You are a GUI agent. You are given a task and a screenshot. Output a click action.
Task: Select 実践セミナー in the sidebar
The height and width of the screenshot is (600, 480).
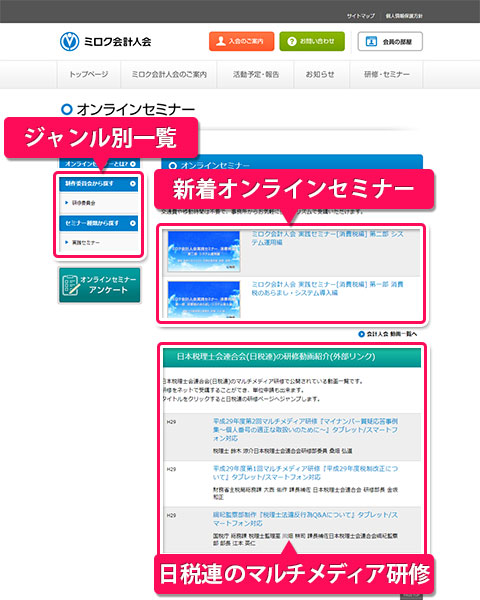(x=85, y=242)
